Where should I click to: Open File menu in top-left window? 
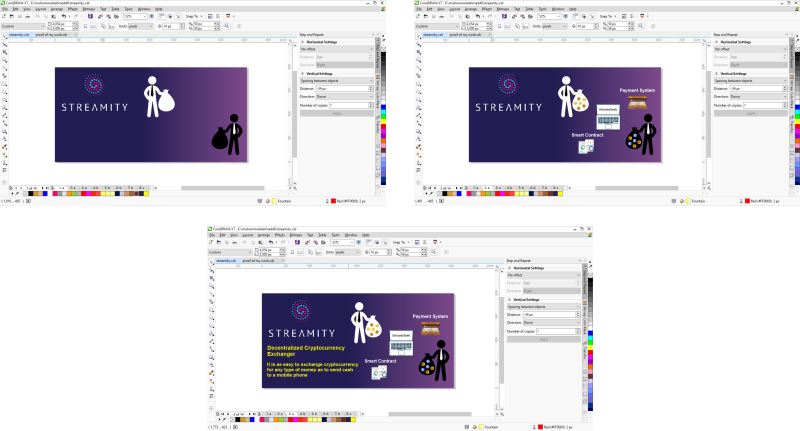(5, 9)
